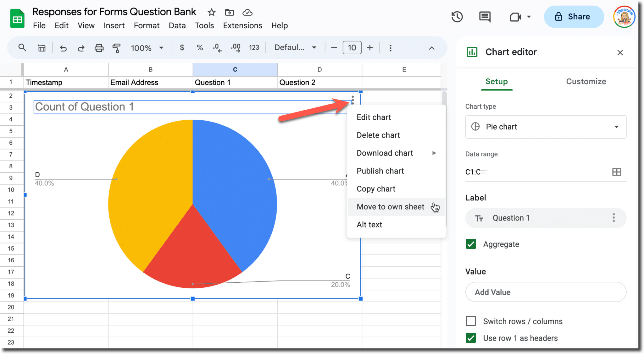Viewport: 644px width, 354px height.
Task: Open the Insert menu
Action: tap(114, 25)
